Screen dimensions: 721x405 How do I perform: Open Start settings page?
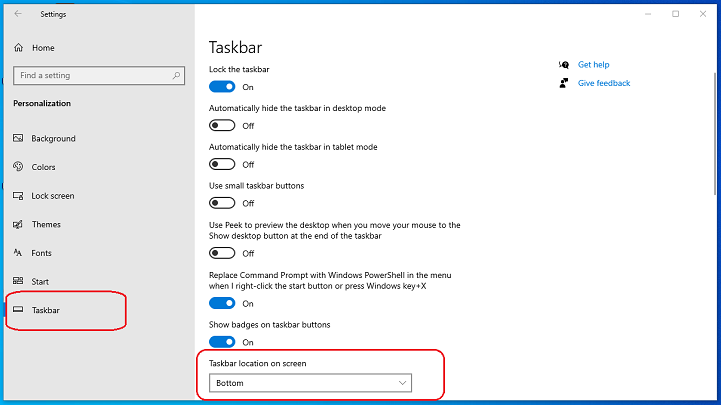40,281
